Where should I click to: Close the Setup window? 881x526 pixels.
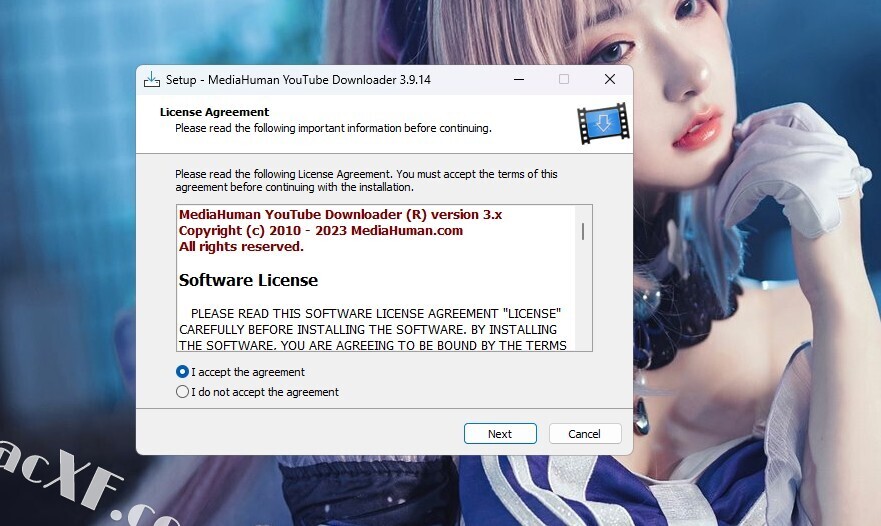click(610, 80)
